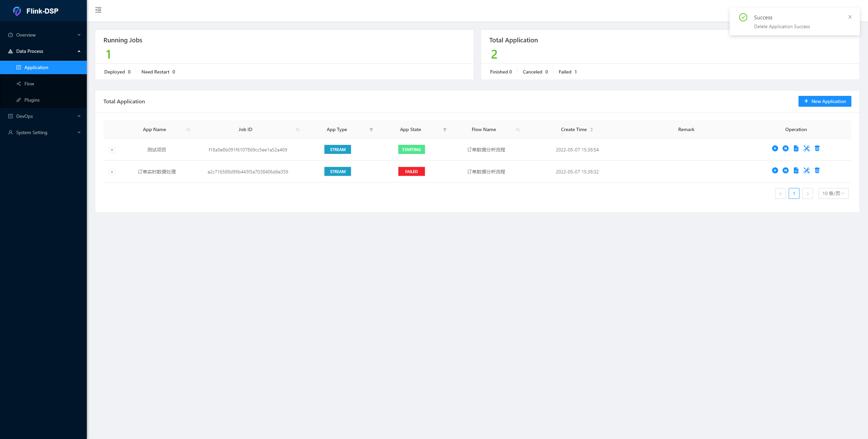Open tools settings for 订单实时数据处理 row

806,170
